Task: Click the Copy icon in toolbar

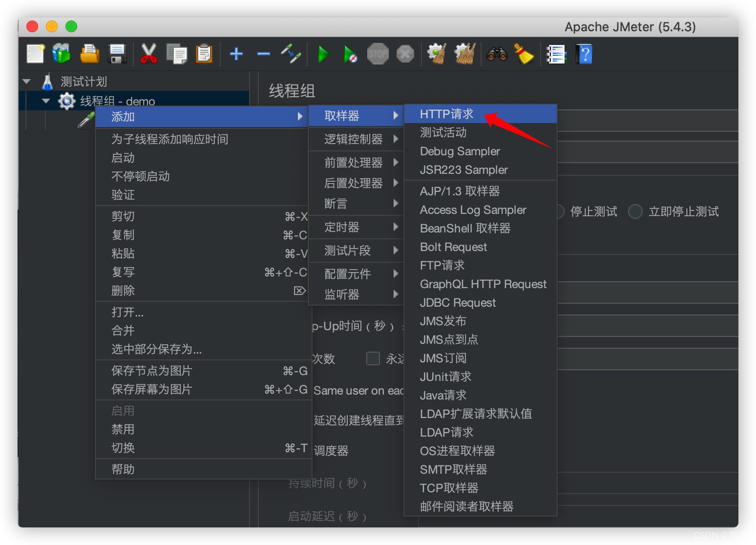Action: [x=177, y=54]
